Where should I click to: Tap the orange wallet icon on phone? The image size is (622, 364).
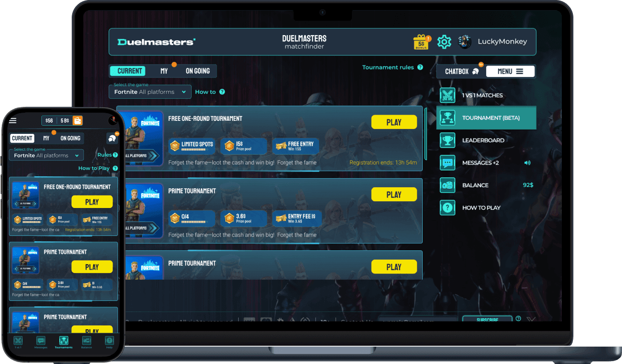(78, 120)
